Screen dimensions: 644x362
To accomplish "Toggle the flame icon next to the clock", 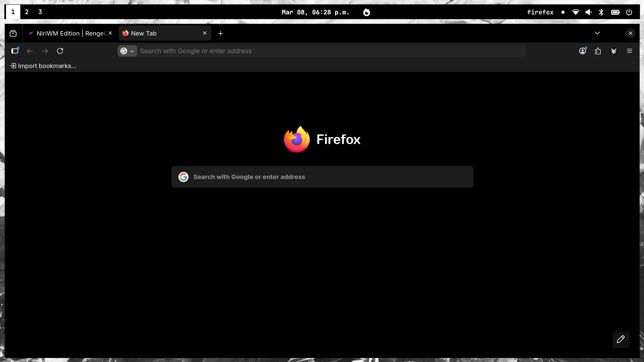I will 367,12.
